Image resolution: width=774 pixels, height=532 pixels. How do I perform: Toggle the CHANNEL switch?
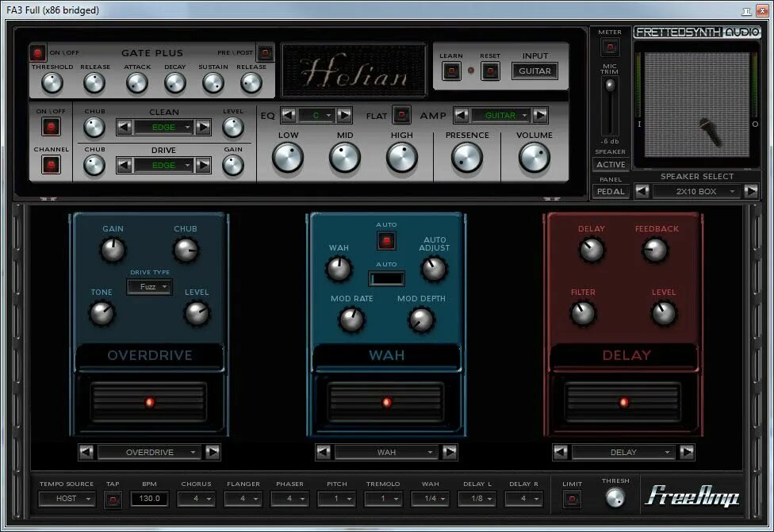point(50,165)
